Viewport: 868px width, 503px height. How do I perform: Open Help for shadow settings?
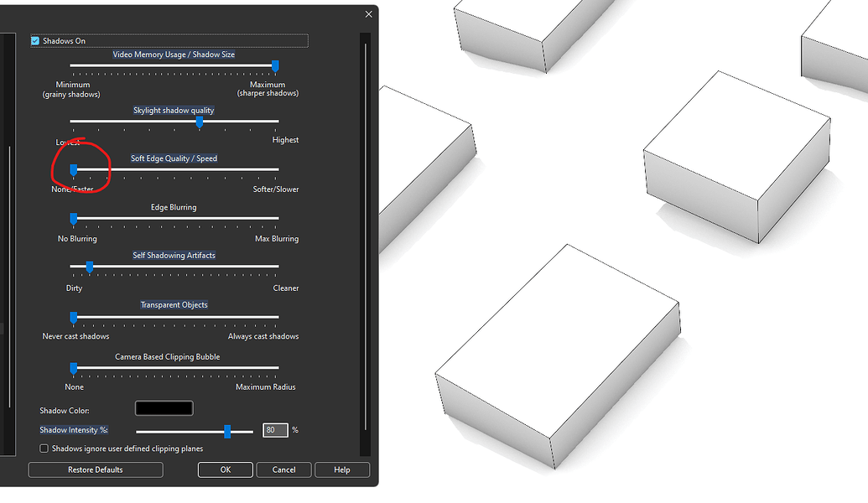[x=342, y=469]
